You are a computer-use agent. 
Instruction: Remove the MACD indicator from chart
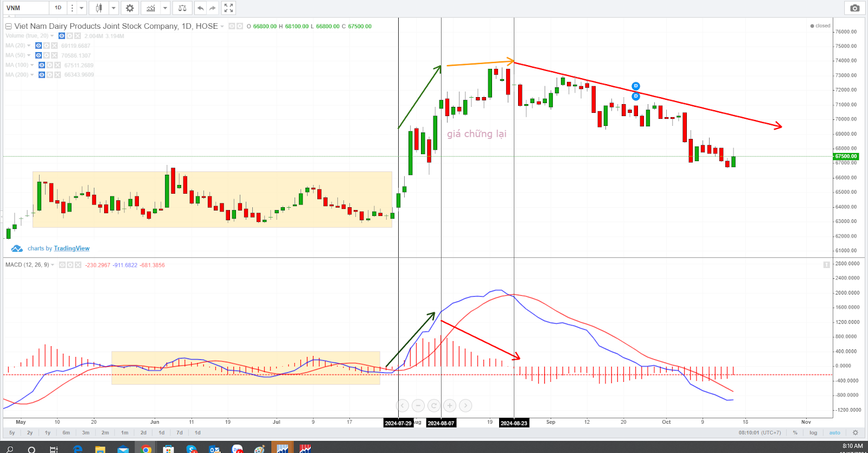point(78,265)
